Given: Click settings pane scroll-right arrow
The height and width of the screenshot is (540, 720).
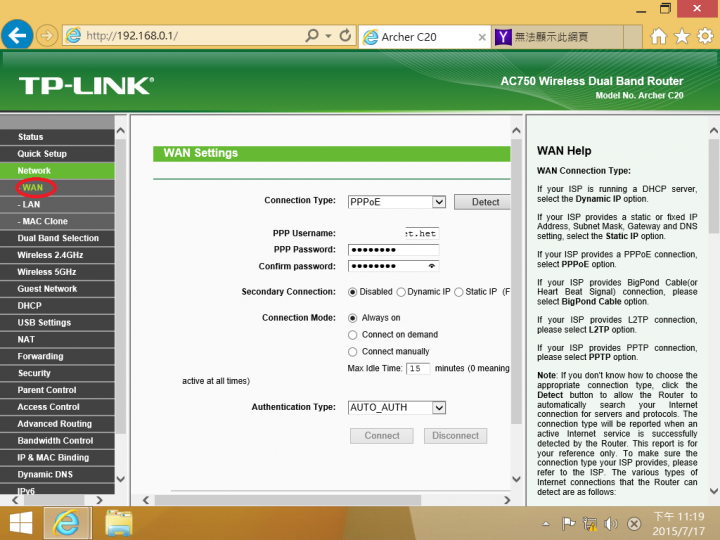Looking at the screenshot, I should point(507,500).
